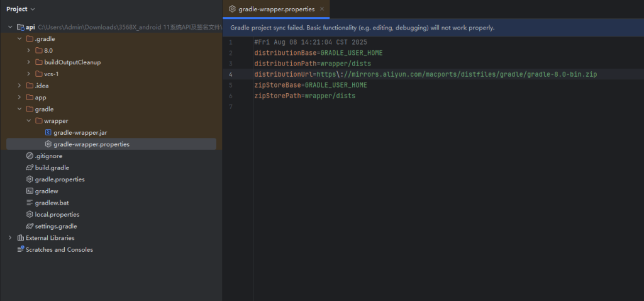Select gradle-wrapper.jar file

[80, 133]
